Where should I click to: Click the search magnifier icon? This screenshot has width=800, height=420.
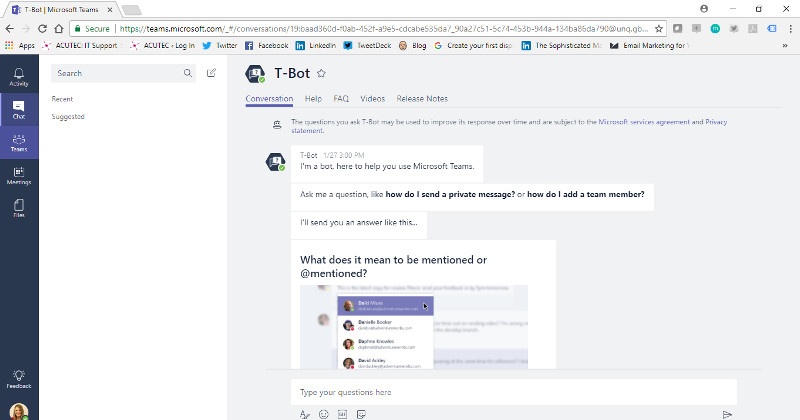click(188, 73)
